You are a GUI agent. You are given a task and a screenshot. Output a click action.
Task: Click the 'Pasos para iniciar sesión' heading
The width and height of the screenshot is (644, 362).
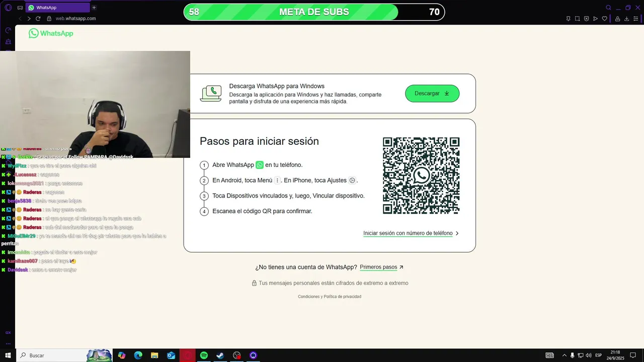tap(259, 141)
